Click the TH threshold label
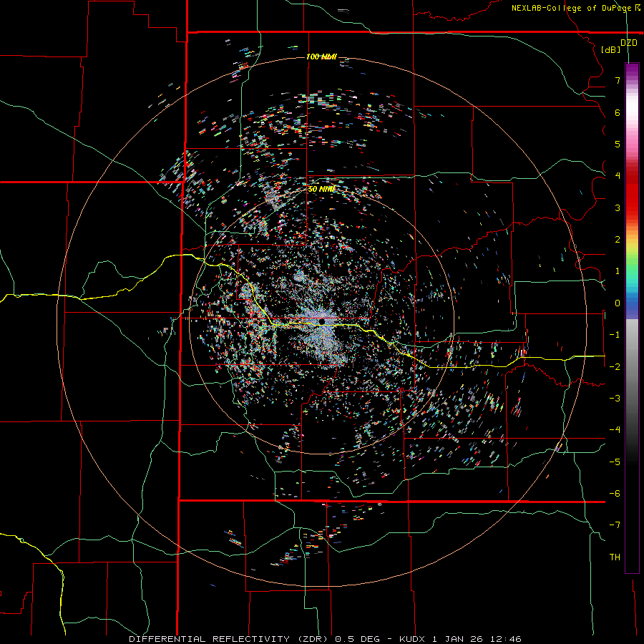This screenshot has height=644, width=644. [x=615, y=557]
